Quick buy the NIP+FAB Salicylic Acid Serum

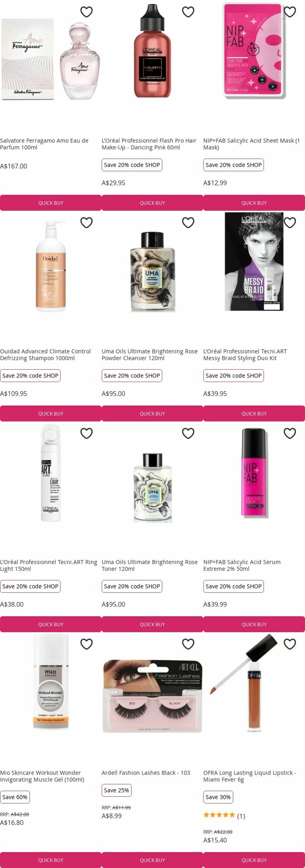(x=254, y=624)
